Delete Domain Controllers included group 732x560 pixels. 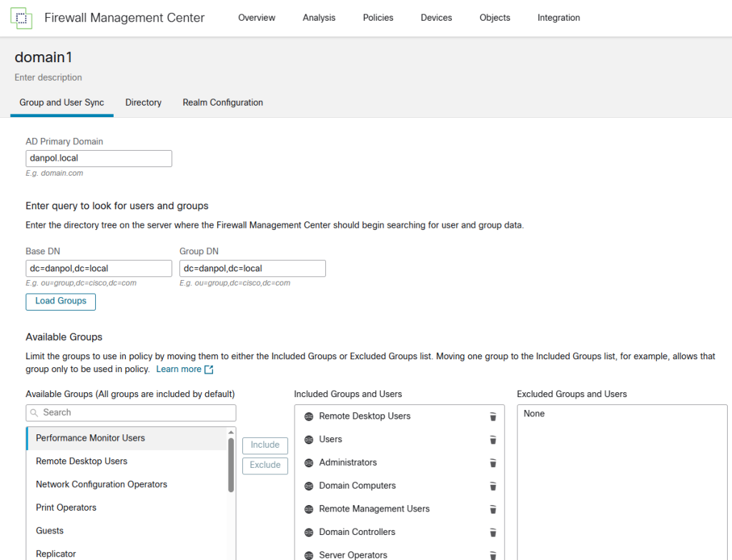[x=493, y=532]
